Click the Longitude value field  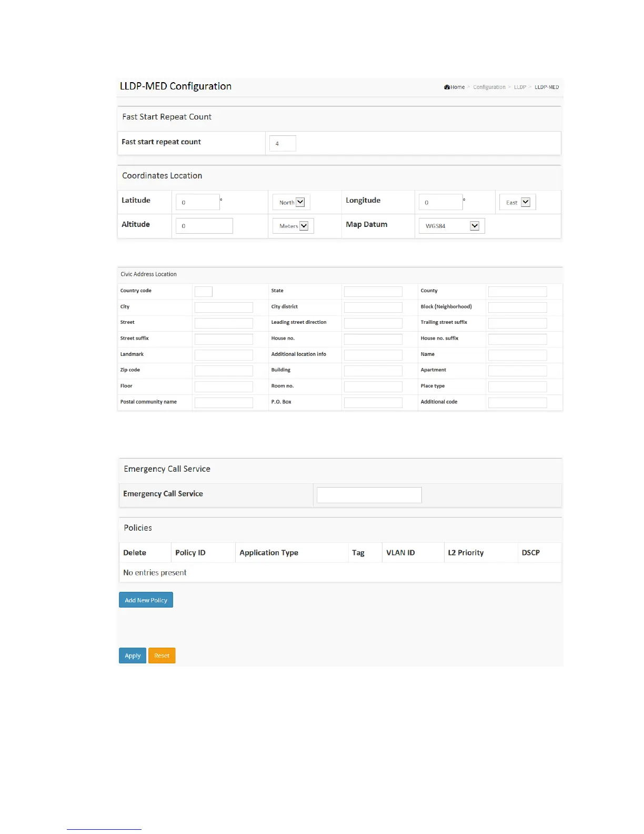[x=440, y=202]
